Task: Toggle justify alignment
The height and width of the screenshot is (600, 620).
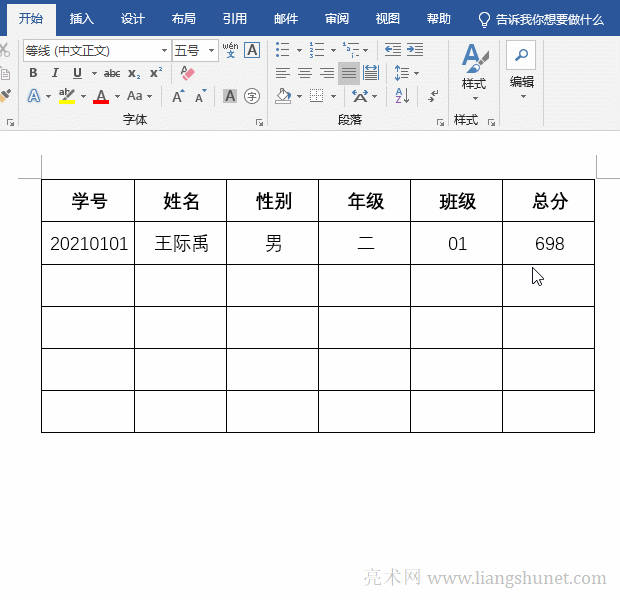Action: pos(349,73)
